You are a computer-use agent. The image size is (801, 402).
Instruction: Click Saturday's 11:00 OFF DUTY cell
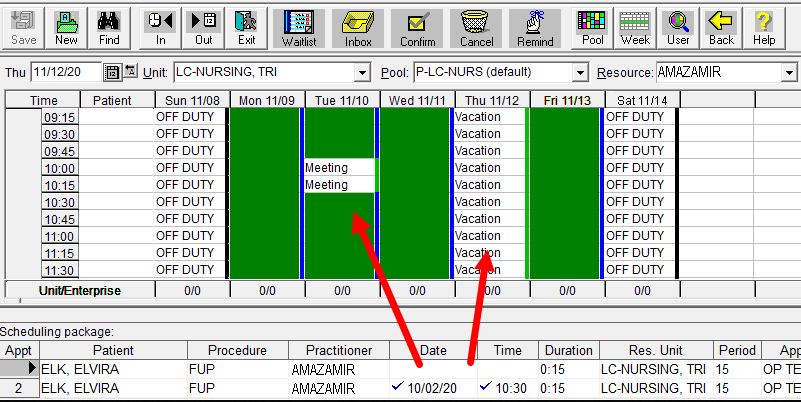640,235
